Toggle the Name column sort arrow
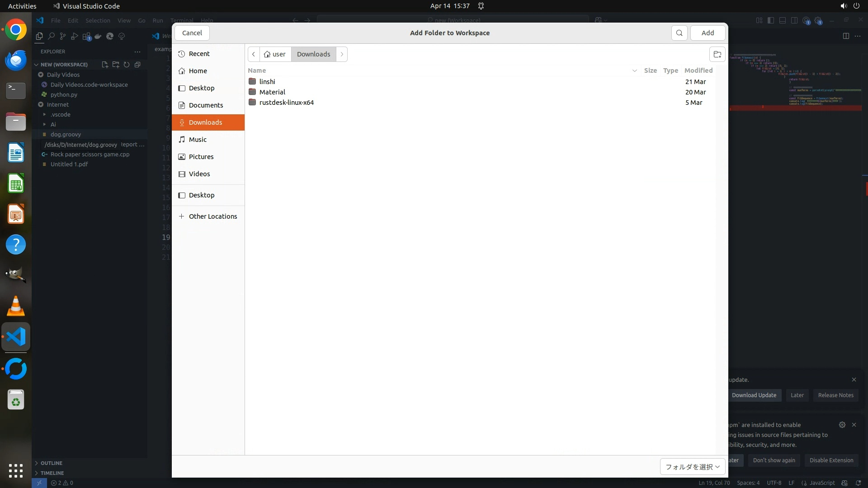This screenshot has width=868, height=488. 634,70
